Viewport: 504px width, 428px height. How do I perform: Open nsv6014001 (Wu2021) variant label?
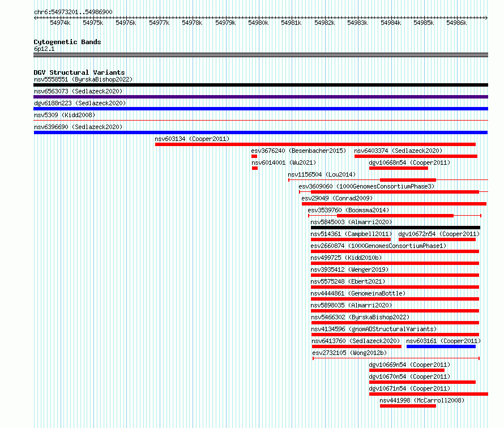pos(284,162)
